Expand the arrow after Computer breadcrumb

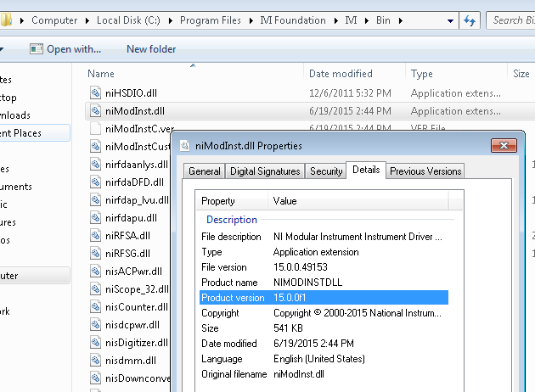(87, 21)
